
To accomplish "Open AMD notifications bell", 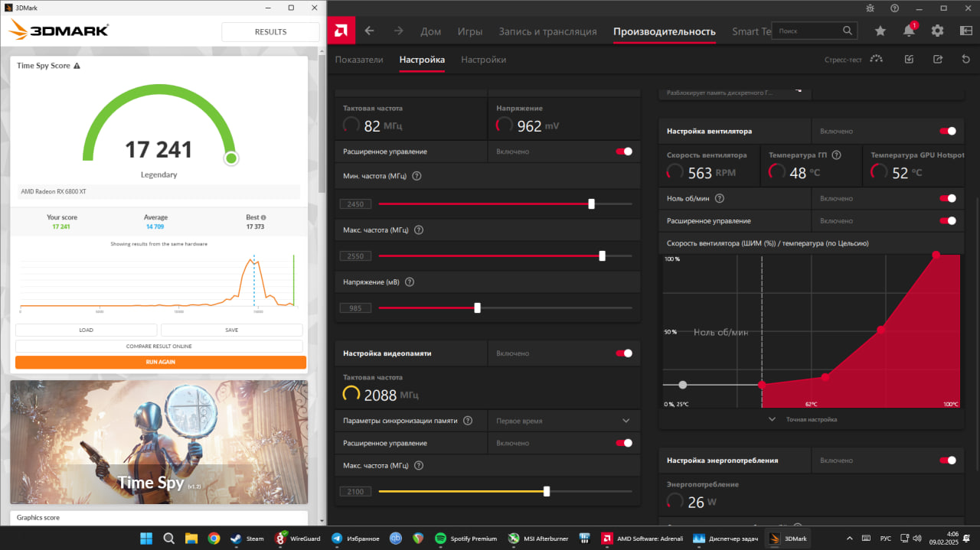I will click(x=909, y=31).
